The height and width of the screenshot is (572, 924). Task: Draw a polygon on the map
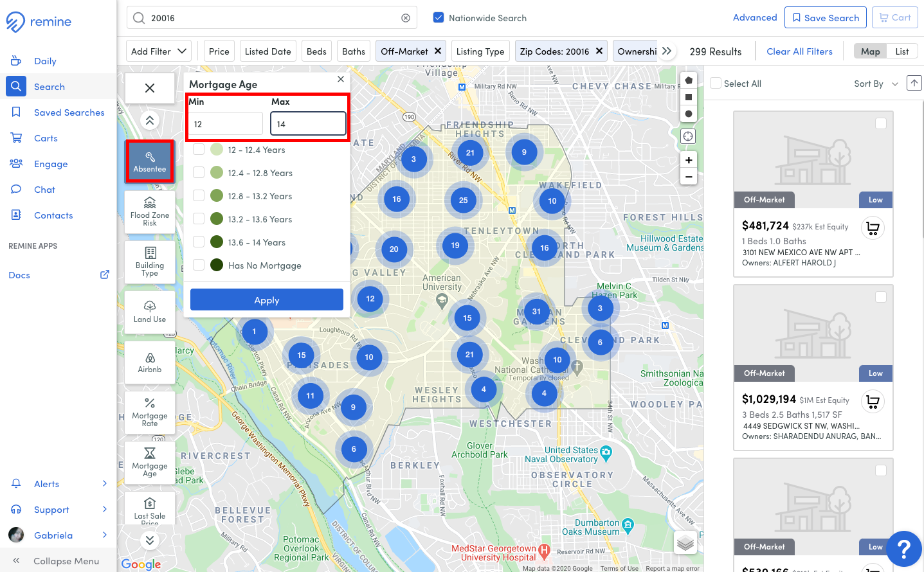[x=689, y=80]
